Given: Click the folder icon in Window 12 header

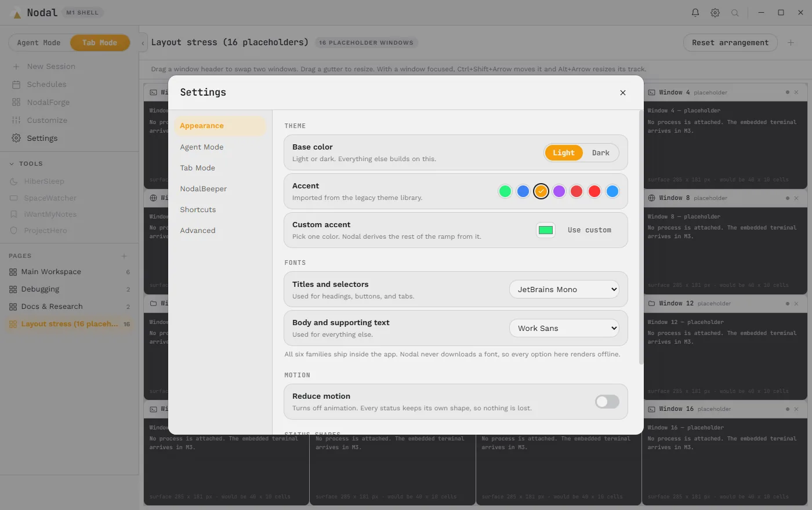Looking at the screenshot, I should click(x=652, y=304).
